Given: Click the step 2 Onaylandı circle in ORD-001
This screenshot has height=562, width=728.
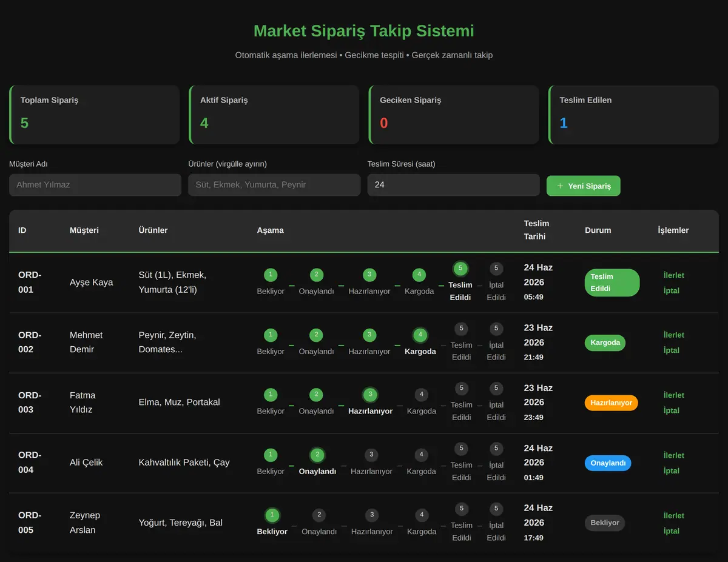Looking at the screenshot, I should (317, 275).
